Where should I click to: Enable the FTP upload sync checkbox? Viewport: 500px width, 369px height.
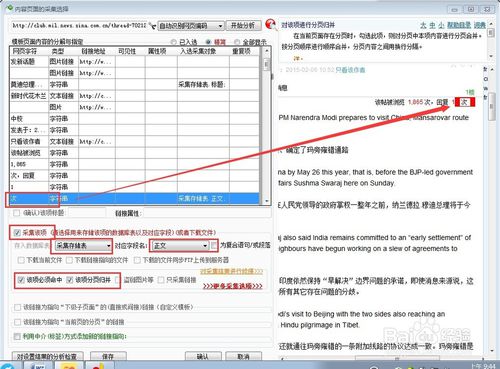[137, 260]
